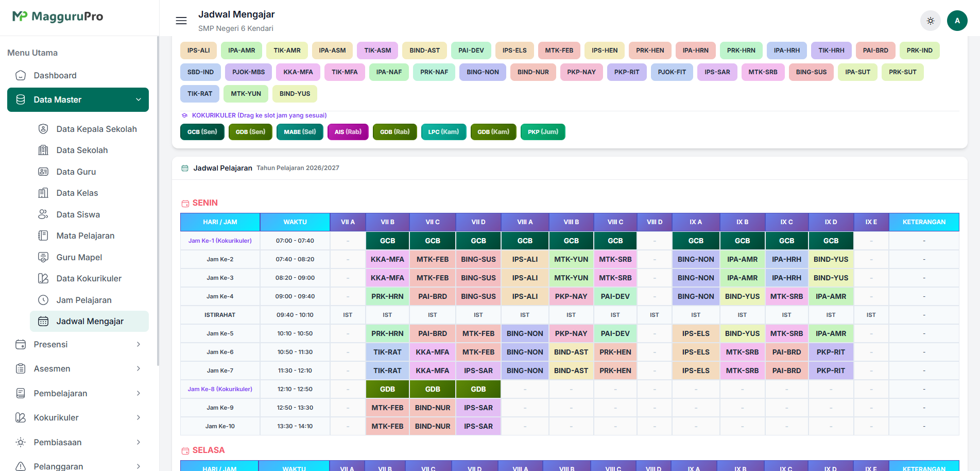Click the Data Kelas icon
The image size is (980, 471).
[43, 193]
